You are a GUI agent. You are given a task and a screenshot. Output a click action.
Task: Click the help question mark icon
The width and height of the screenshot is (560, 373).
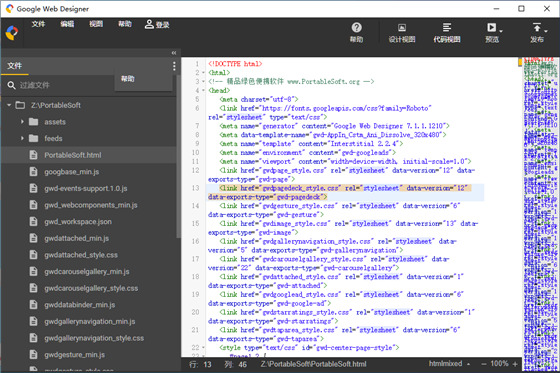pos(356,28)
